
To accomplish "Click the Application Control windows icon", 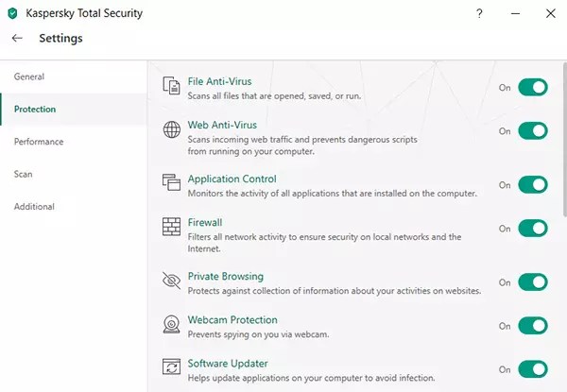I will (172, 183).
